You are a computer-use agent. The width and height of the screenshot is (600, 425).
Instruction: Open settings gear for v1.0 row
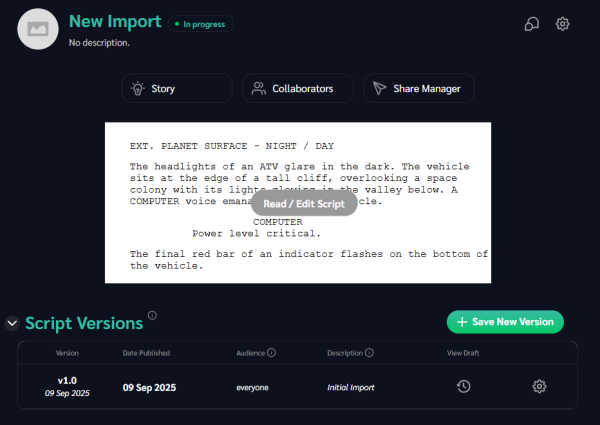point(539,386)
